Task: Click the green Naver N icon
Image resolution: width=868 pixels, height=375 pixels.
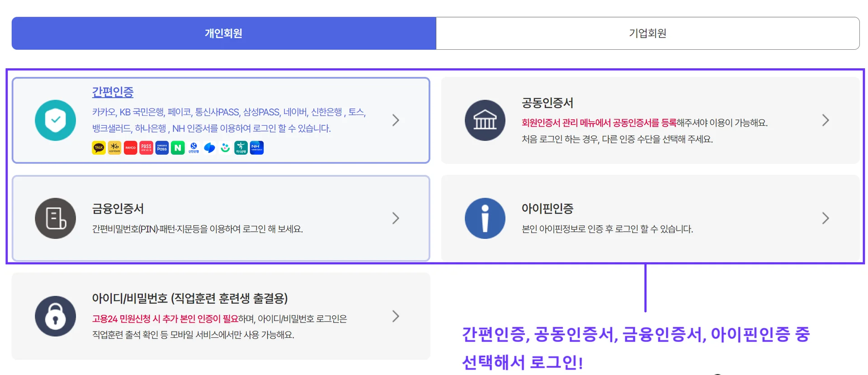Action: 178,147
